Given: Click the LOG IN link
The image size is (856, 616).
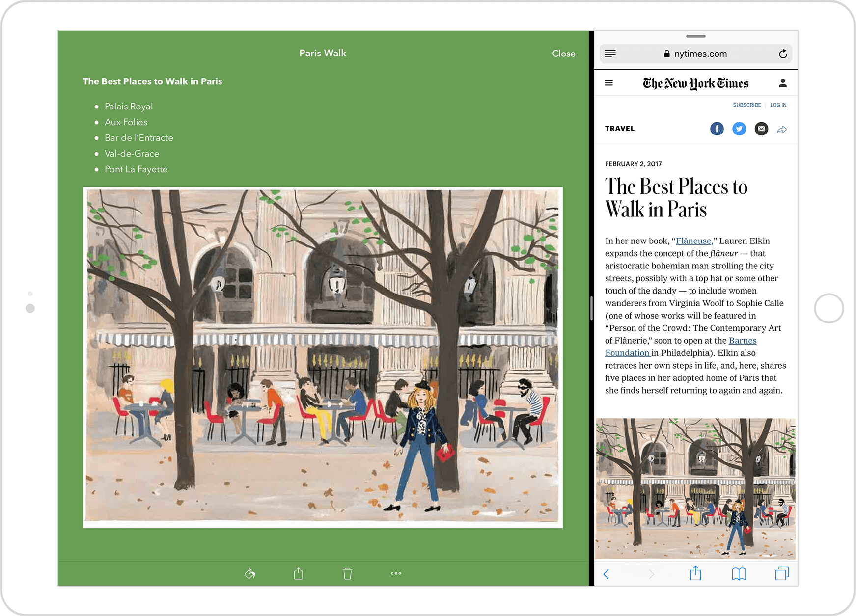Looking at the screenshot, I should (778, 105).
